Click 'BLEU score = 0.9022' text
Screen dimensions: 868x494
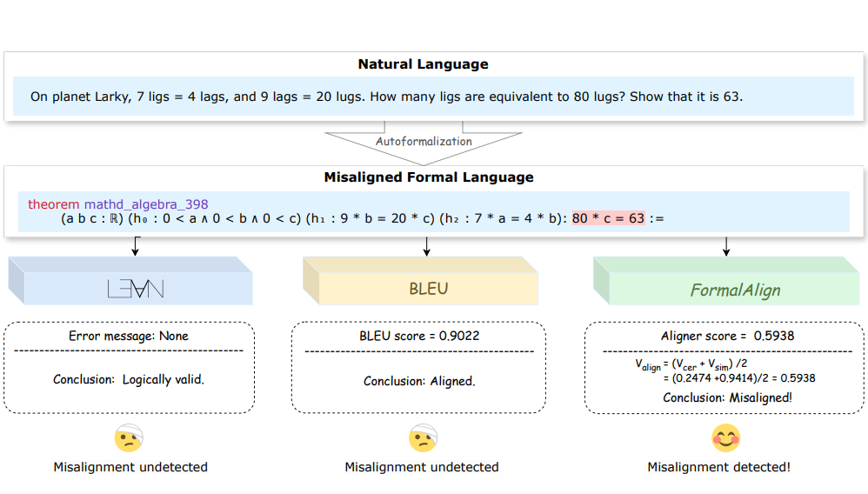(x=419, y=337)
